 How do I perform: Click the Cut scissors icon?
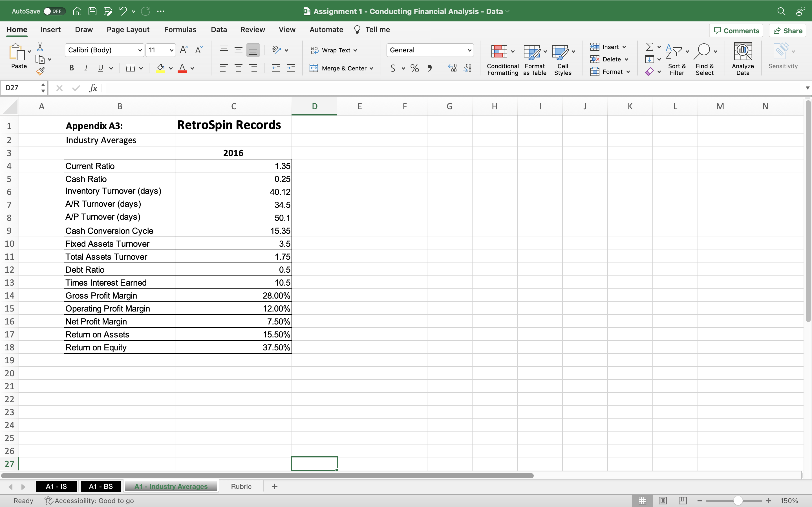pos(40,47)
